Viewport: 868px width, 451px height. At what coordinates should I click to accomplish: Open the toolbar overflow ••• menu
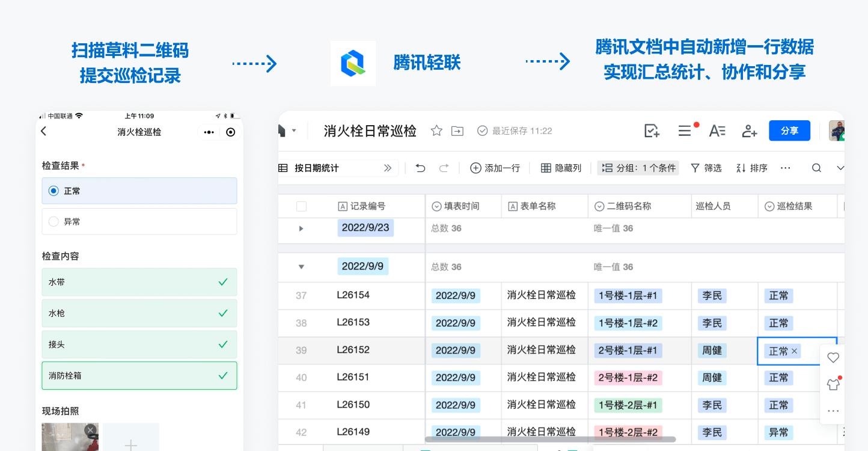[785, 168]
